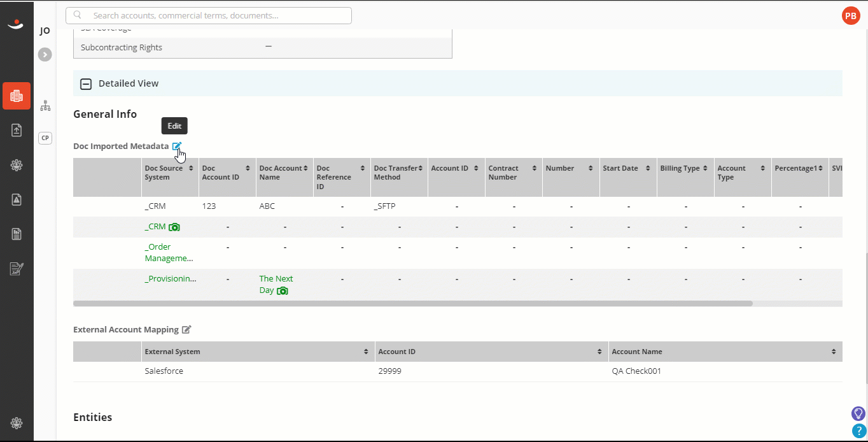Select the 29999 account ID cell
Viewport: 868px width, 442px height.
tap(389, 371)
